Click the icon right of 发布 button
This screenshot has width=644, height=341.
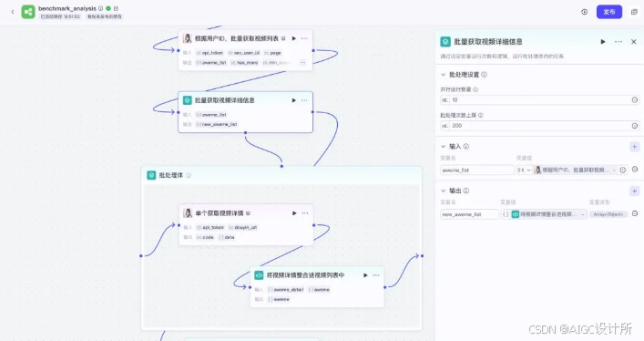pos(634,12)
